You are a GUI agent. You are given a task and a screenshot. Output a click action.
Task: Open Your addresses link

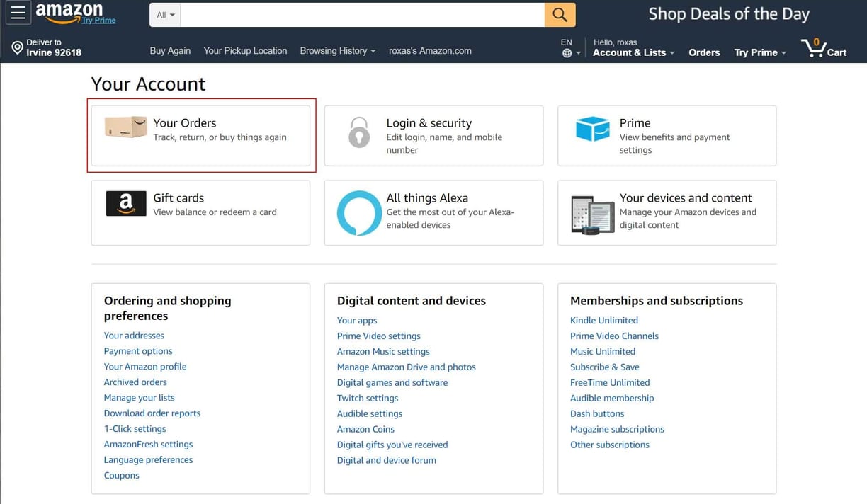[134, 336]
